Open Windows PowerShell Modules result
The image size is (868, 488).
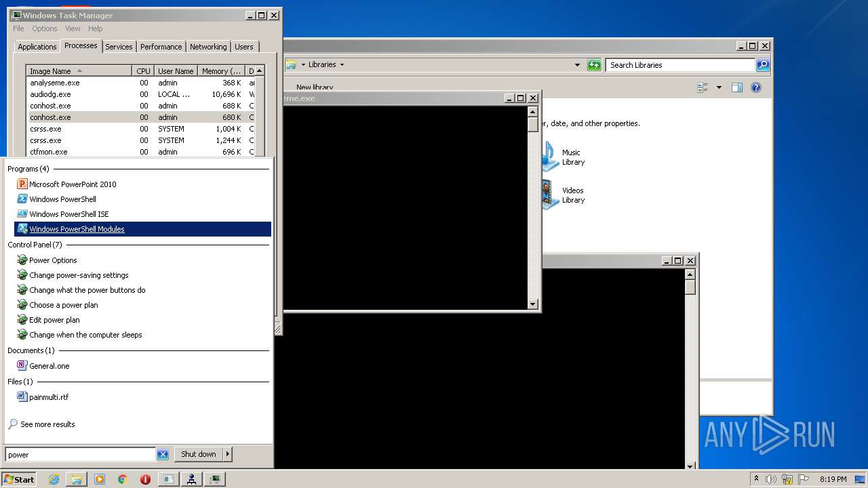coord(142,229)
